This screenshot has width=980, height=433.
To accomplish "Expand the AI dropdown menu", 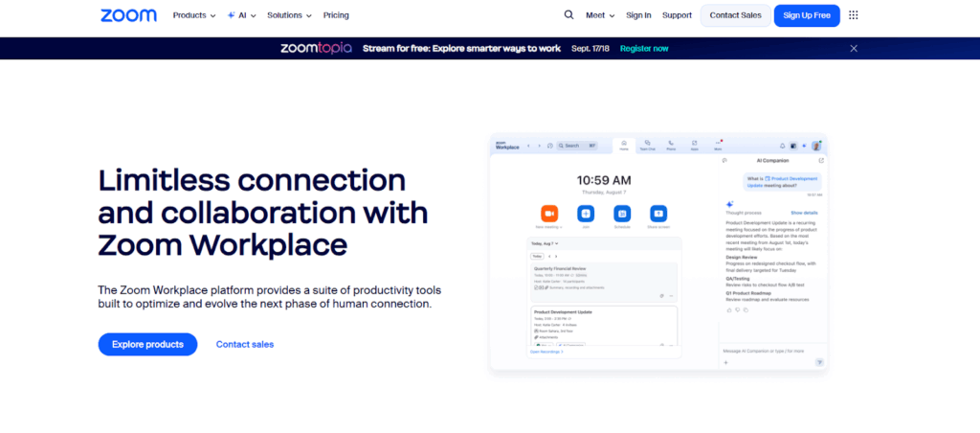I will (x=241, y=15).
